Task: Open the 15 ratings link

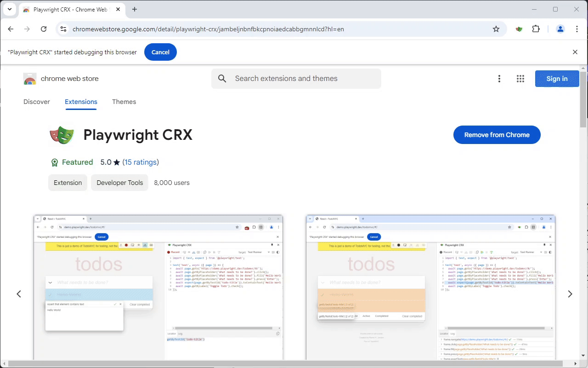Action: pyautogui.click(x=141, y=162)
